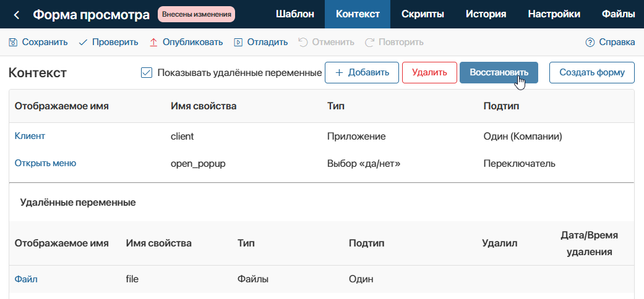Click the Удалённые переменные section heading

[78, 202]
